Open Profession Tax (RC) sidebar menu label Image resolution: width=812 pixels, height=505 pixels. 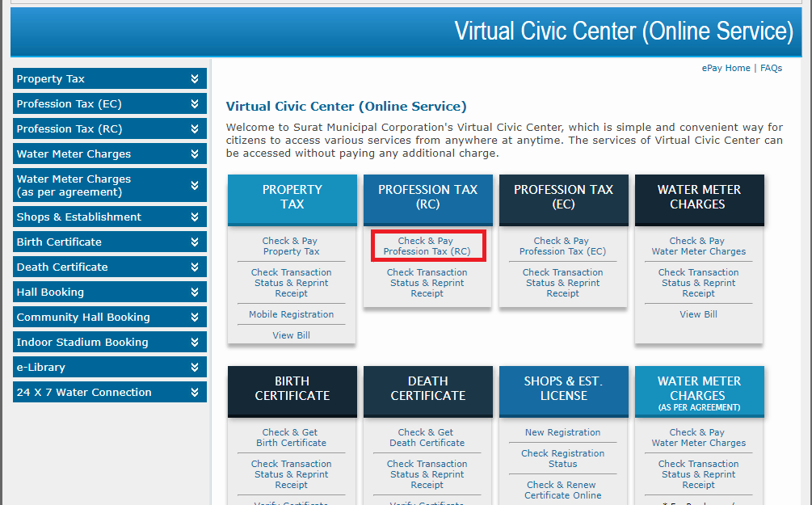click(69, 128)
